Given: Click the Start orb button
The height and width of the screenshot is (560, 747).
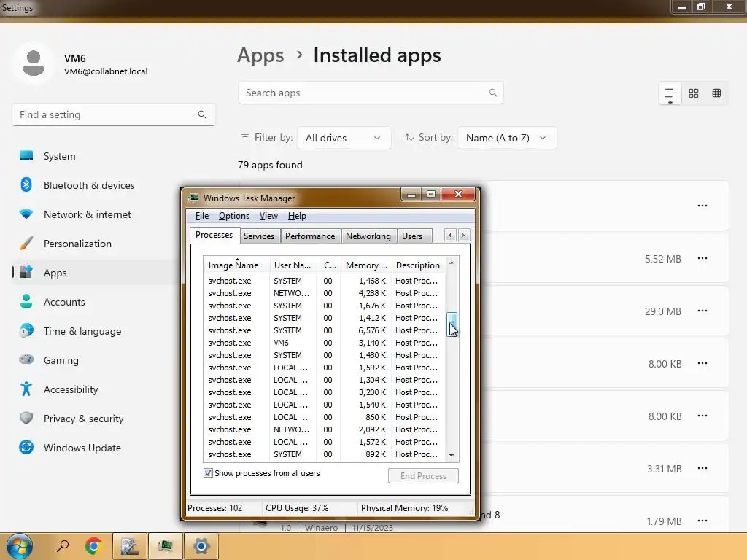Looking at the screenshot, I should click(20, 545).
